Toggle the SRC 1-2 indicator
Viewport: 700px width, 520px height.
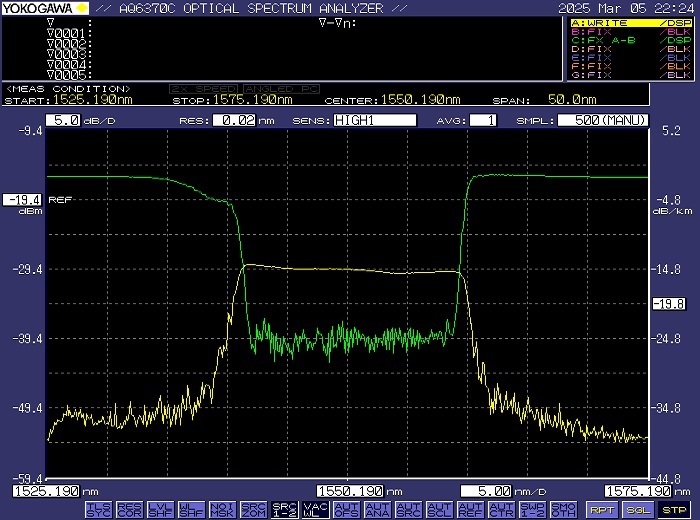pyautogui.click(x=284, y=509)
